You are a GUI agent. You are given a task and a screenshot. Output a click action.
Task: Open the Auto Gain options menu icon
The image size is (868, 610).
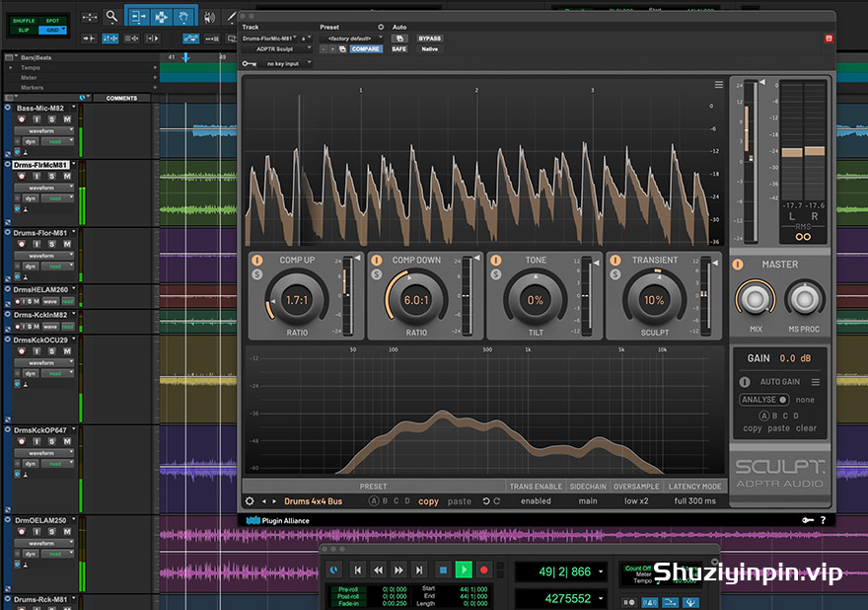(816, 382)
